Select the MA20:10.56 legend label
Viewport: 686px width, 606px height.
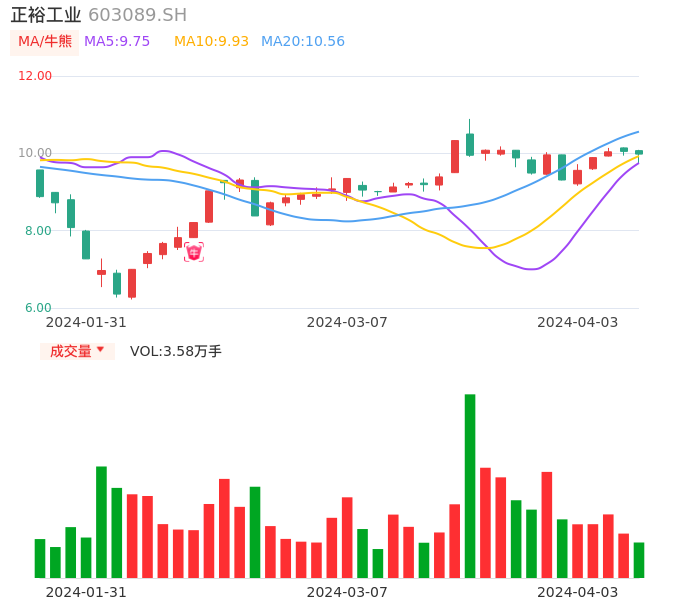(303, 42)
